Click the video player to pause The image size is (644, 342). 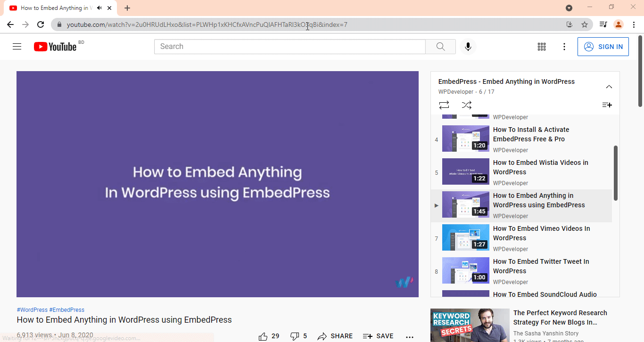click(217, 184)
